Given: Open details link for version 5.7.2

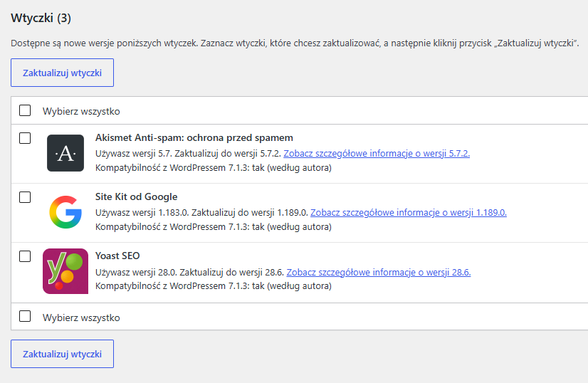Looking at the screenshot, I should point(377,154).
